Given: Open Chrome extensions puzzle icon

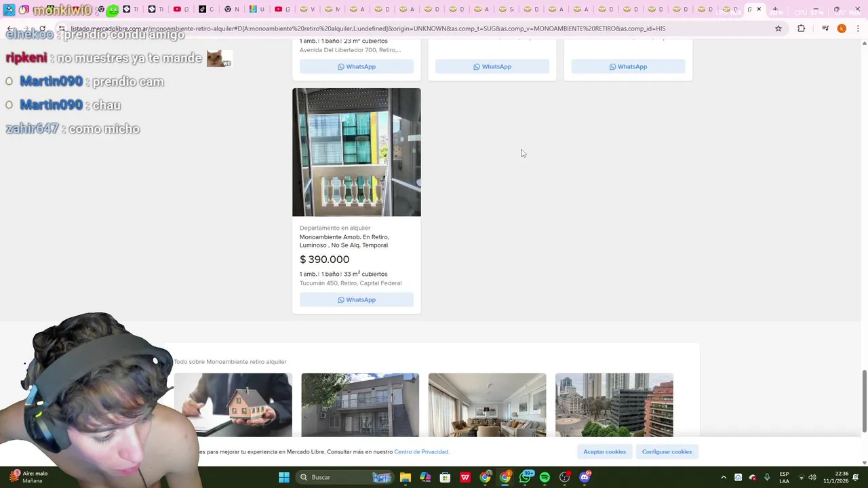Looking at the screenshot, I should tap(802, 28).
